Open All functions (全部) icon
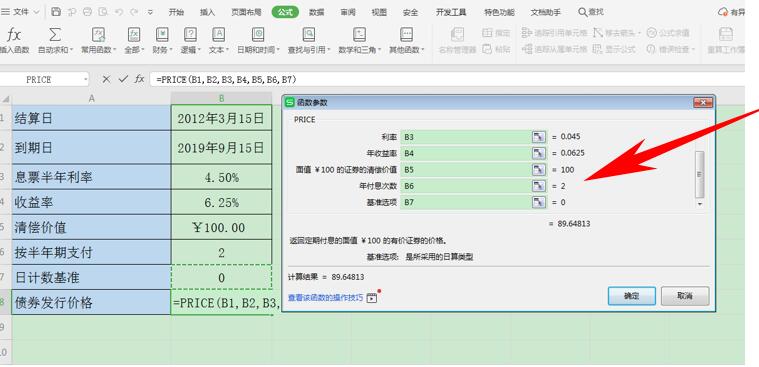 pyautogui.click(x=134, y=34)
